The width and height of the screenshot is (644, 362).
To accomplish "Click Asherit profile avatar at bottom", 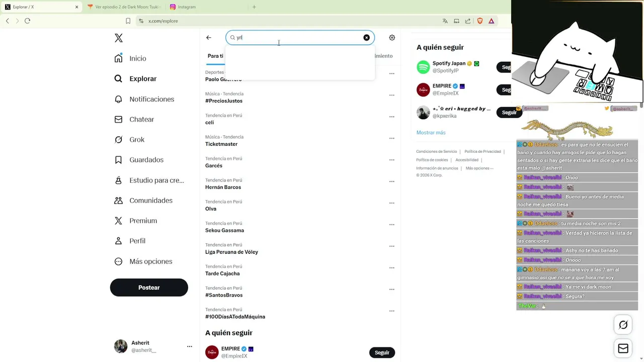I will pos(121,346).
